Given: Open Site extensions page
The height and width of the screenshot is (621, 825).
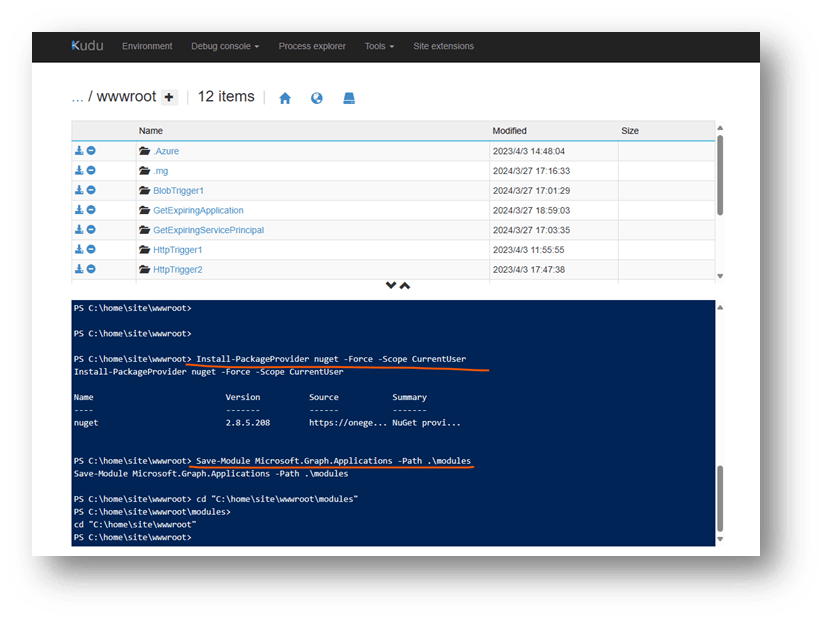Looking at the screenshot, I should [444, 46].
